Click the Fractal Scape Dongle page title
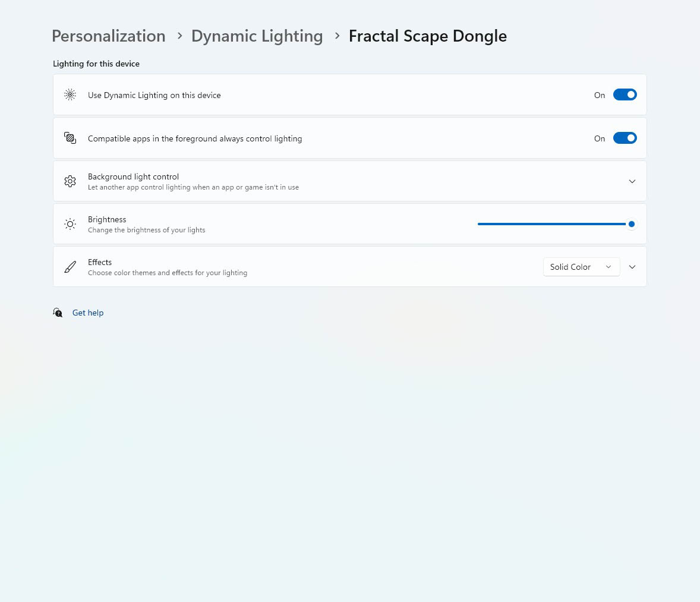 coord(428,36)
